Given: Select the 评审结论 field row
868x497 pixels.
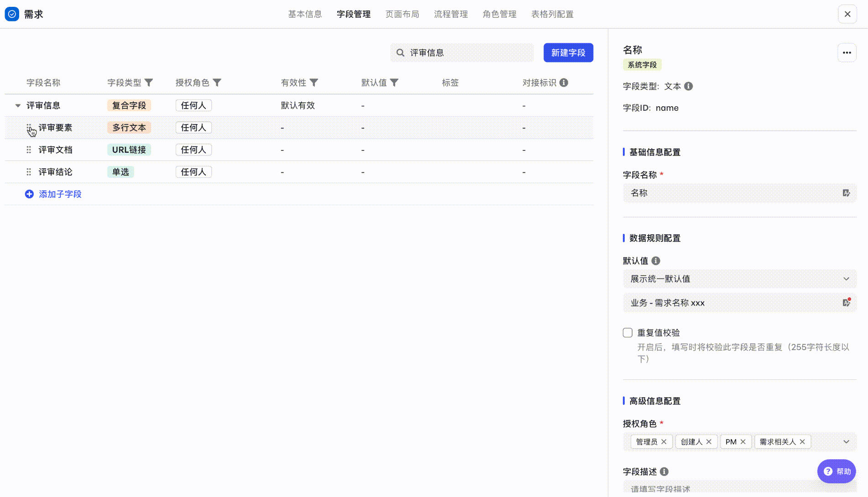Looking at the screenshot, I should point(299,172).
